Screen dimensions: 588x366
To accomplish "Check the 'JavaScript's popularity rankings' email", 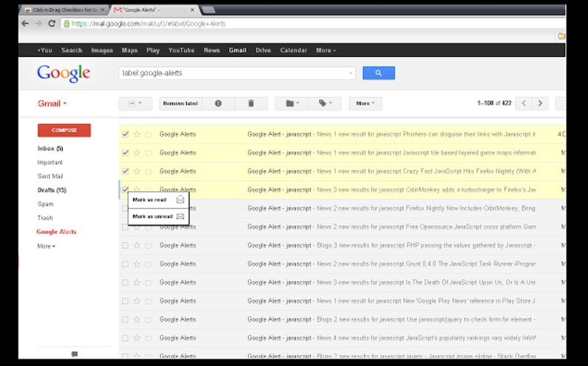I will click(x=125, y=339).
